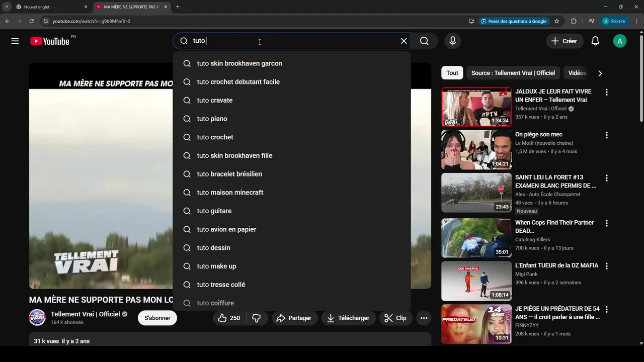
Task: Choose suggestion tuto cravate
Action: pyautogui.click(x=292, y=100)
